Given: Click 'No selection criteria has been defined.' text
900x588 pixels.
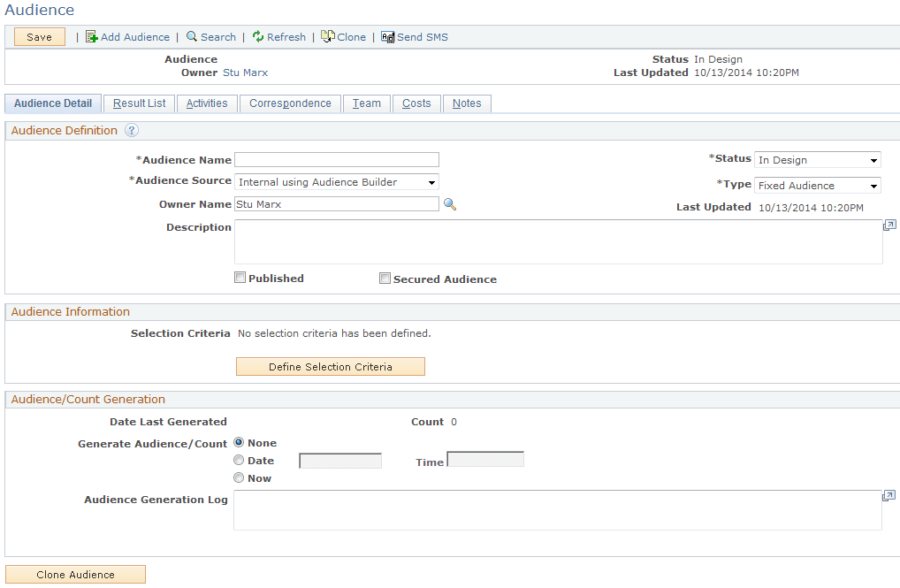Looking at the screenshot, I should tap(334, 333).
